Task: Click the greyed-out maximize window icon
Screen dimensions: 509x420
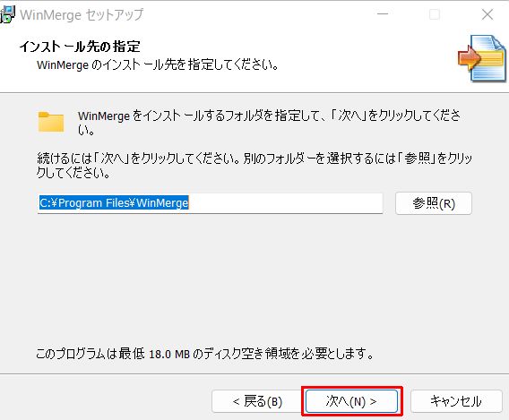Action: [435, 14]
